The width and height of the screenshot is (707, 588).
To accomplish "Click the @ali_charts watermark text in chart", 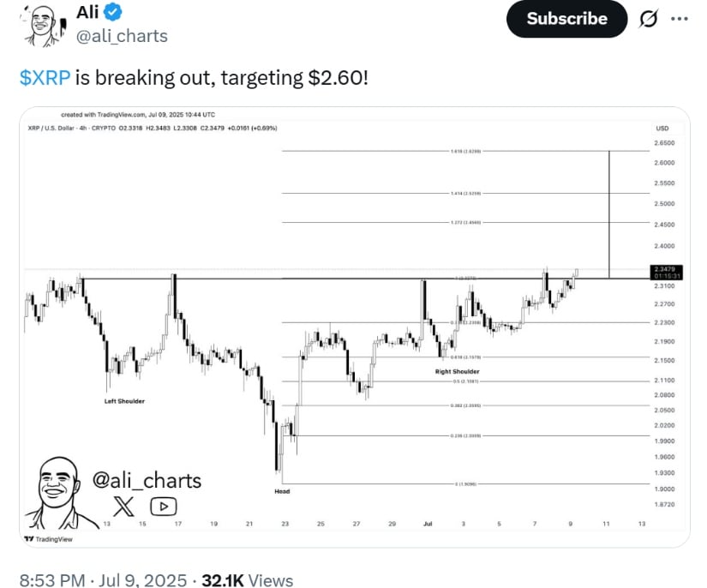I will click(x=147, y=481).
